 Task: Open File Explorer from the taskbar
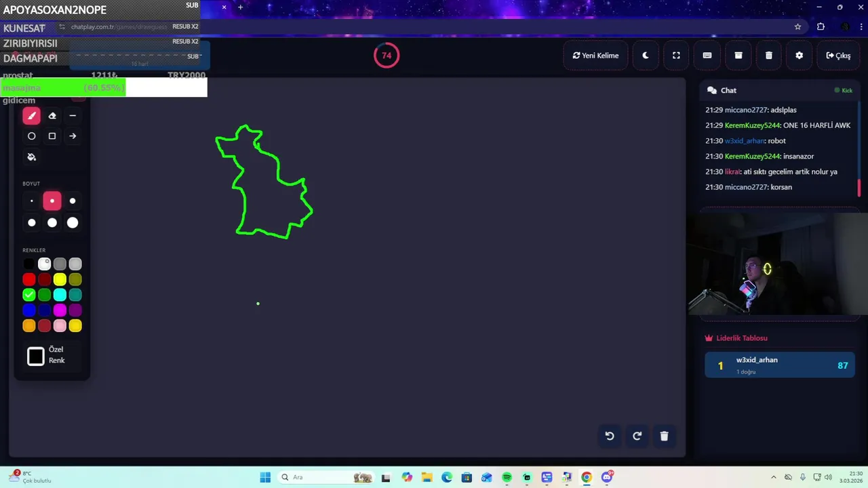pos(427,477)
